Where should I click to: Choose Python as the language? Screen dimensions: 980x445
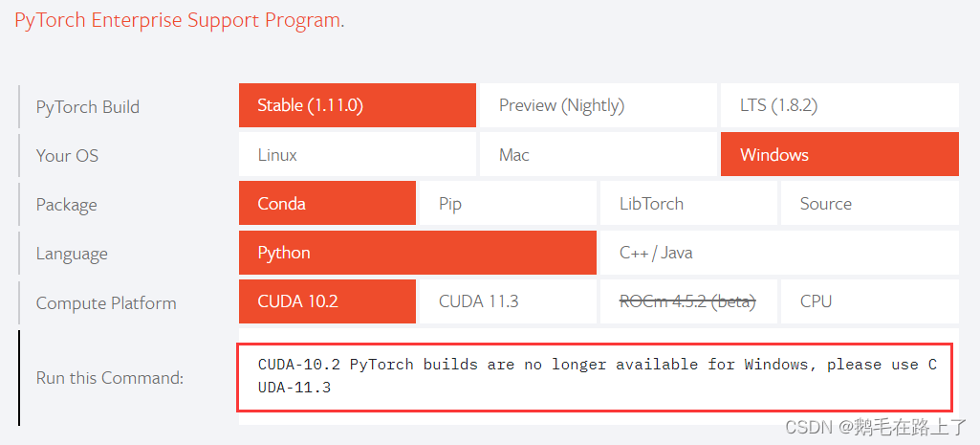click(418, 253)
